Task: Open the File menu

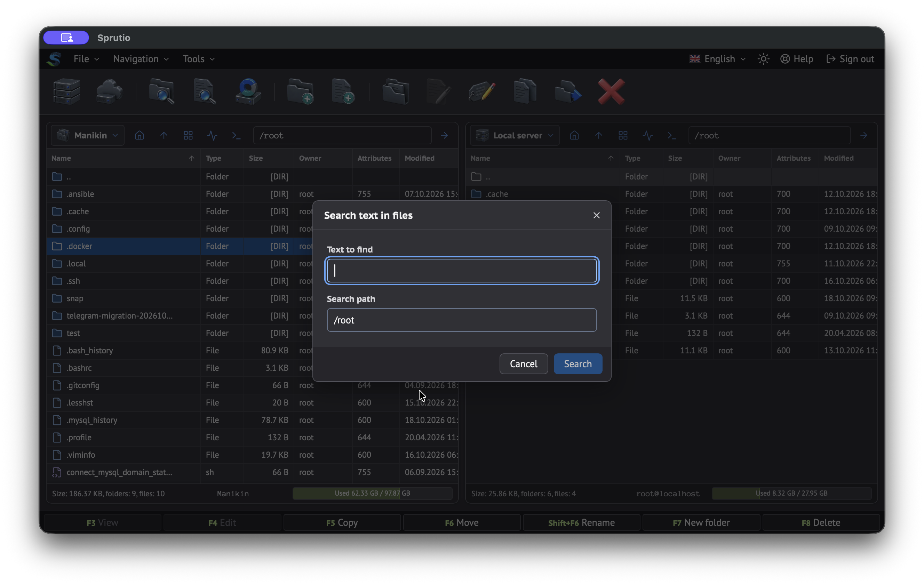Action: point(86,59)
